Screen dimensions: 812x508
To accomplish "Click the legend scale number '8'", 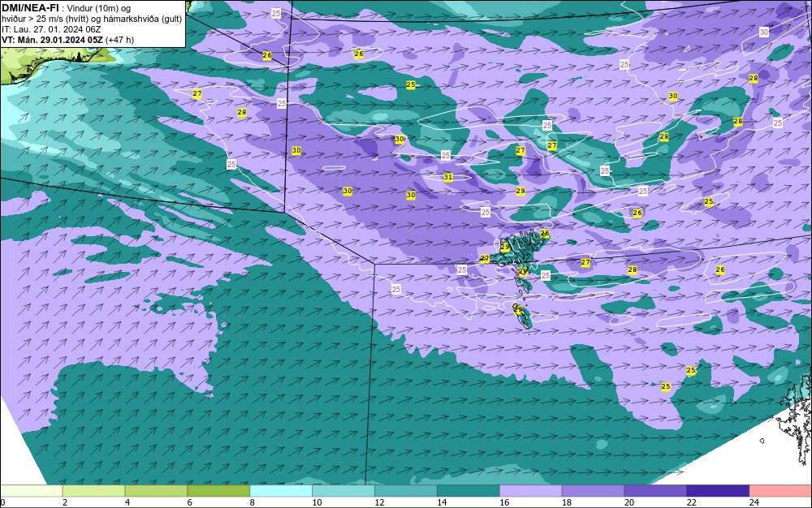I will click(x=253, y=502).
